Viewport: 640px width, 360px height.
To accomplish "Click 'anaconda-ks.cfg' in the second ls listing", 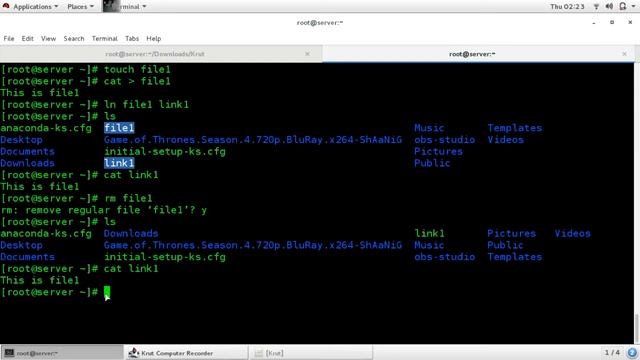I will pyautogui.click(x=46, y=233).
